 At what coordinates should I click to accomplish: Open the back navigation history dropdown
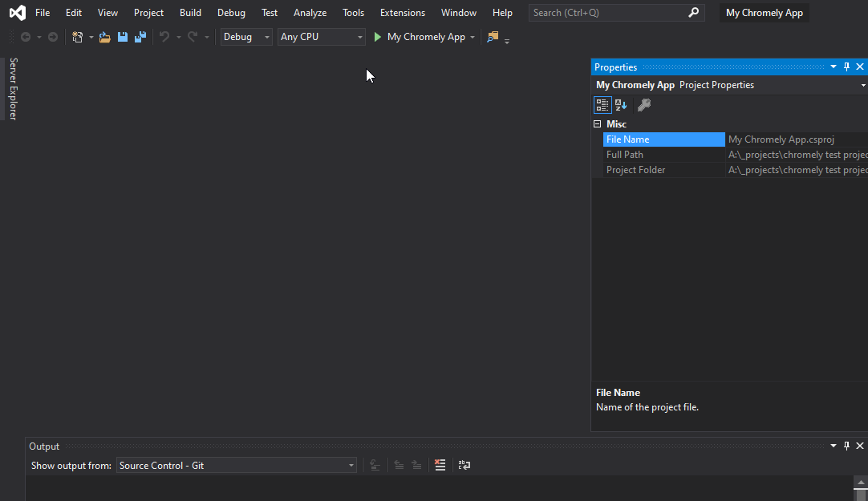click(39, 37)
